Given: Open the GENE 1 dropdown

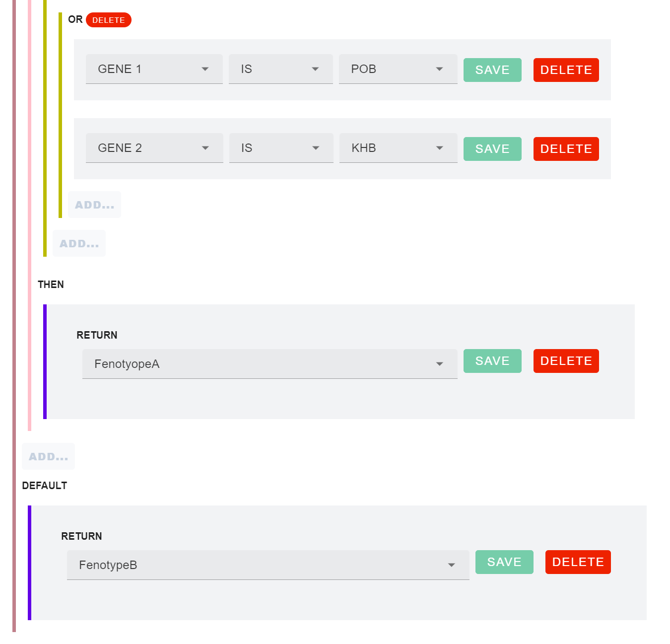Looking at the screenshot, I should 154,69.
